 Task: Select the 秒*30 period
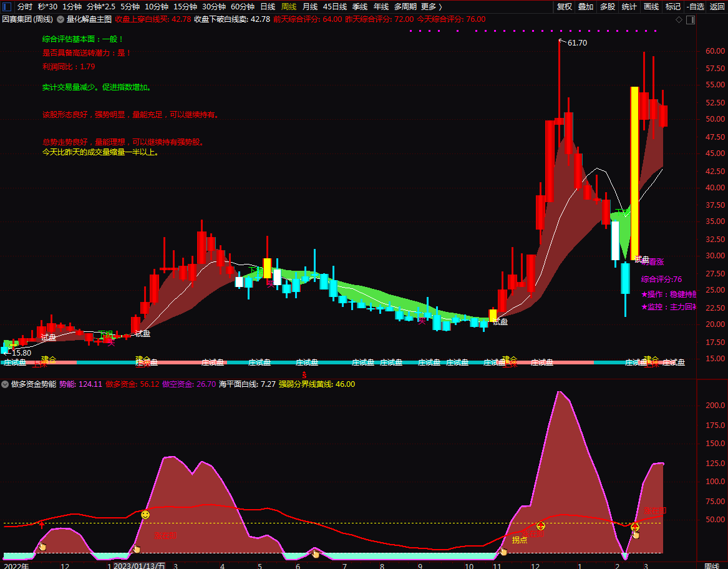pyautogui.click(x=48, y=6)
